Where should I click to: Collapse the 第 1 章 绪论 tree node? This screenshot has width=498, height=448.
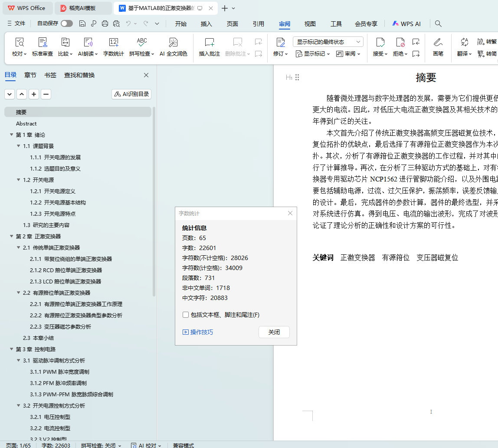(x=11, y=135)
